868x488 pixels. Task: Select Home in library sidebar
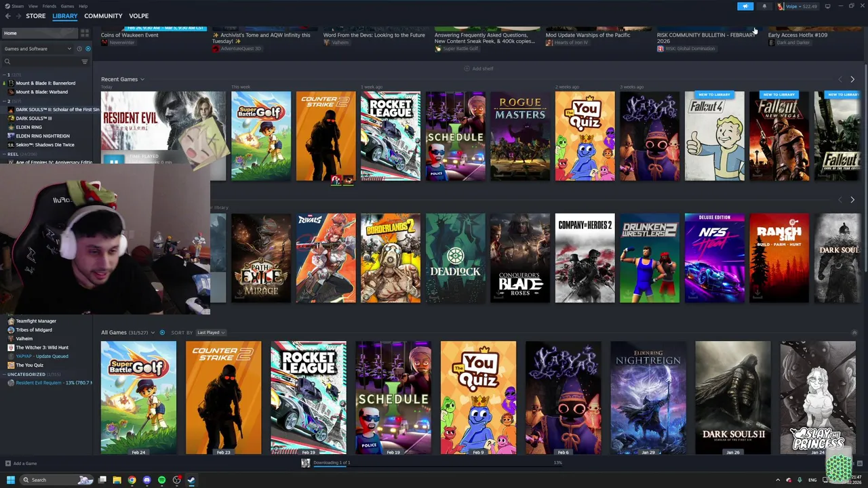pyautogui.click(x=41, y=33)
